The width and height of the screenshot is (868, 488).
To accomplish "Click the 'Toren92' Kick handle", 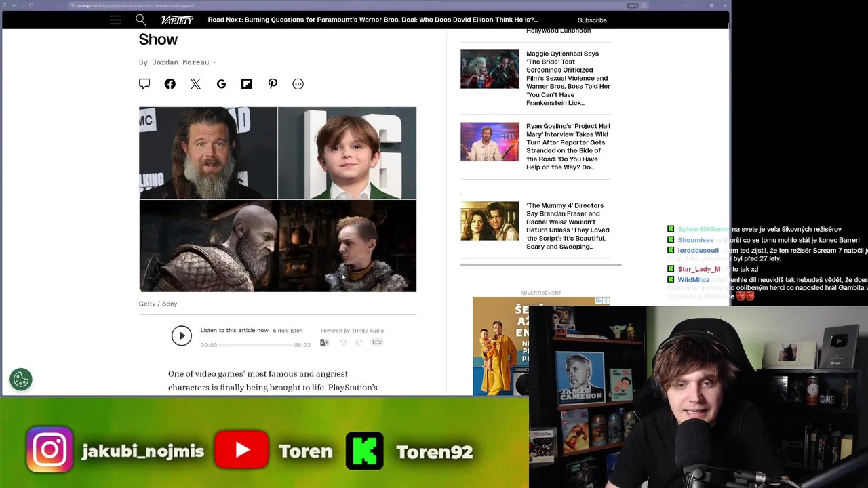I will (434, 451).
